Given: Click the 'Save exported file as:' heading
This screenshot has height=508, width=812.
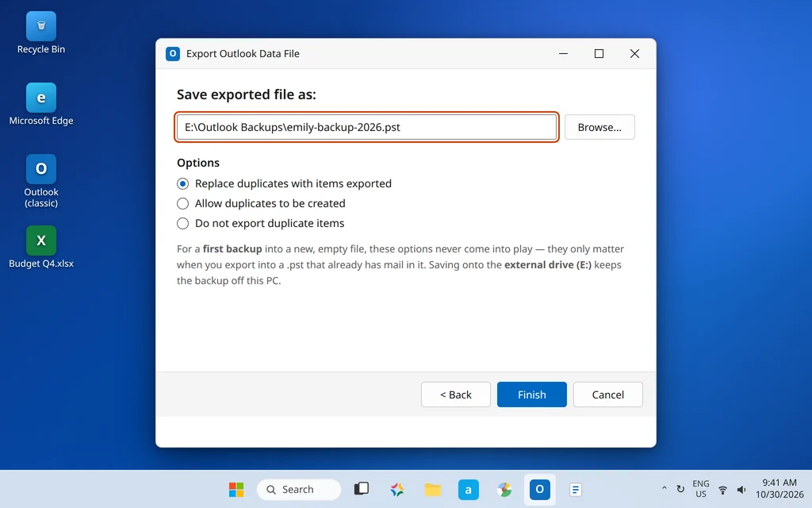Looking at the screenshot, I should click(x=247, y=94).
